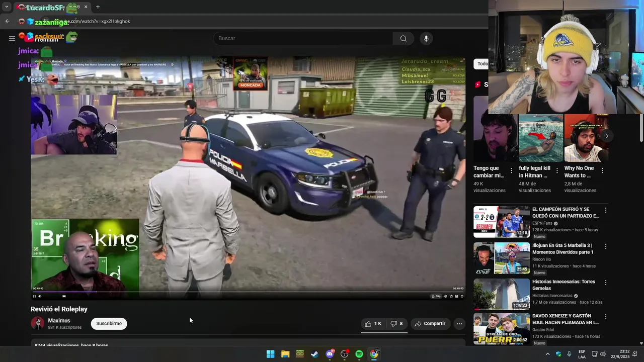Open the Maximus channel avatar

click(37, 323)
